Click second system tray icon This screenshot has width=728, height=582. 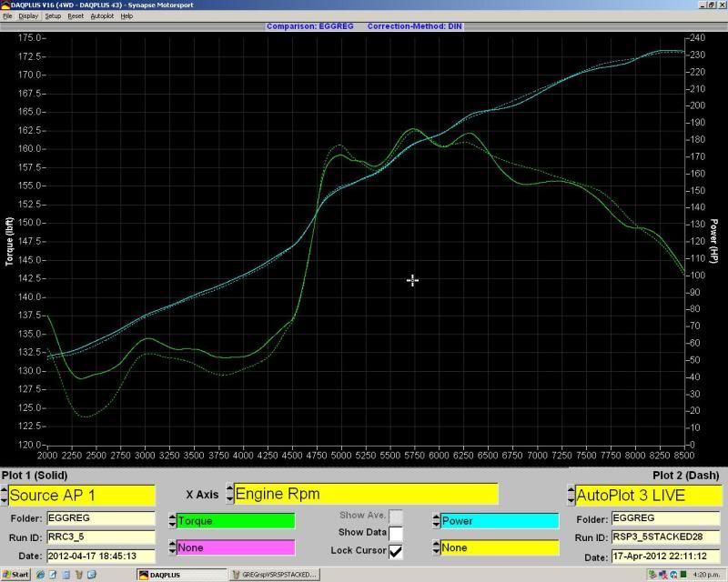pyautogui.click(x=663, y=575)
